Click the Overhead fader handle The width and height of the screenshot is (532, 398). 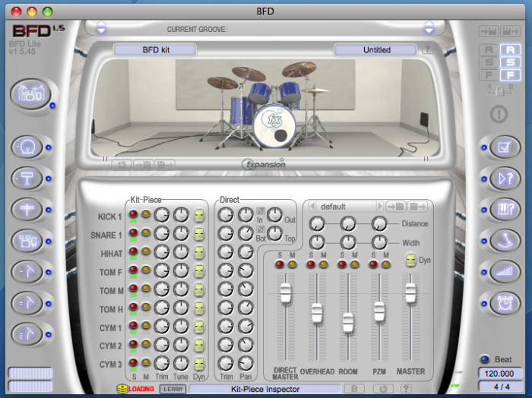click(317, 313)
